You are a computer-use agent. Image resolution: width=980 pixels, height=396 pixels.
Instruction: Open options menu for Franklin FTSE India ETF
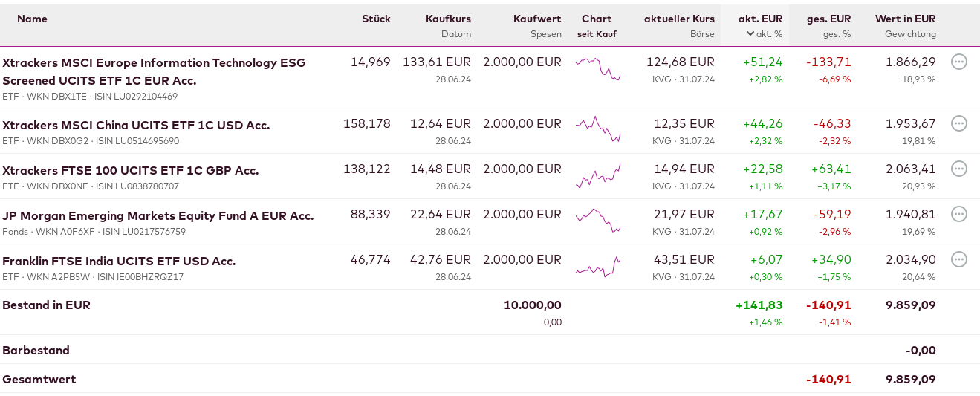[x=959, y=259]
